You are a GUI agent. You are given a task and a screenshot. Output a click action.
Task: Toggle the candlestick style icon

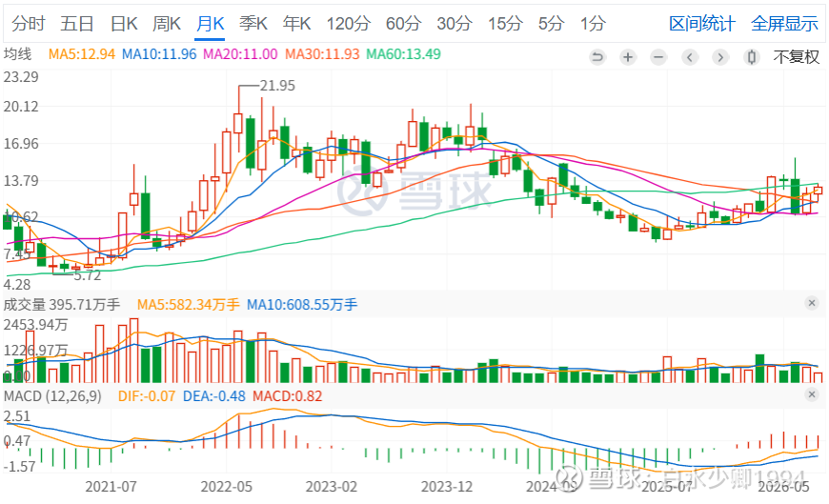coord(751,56)
